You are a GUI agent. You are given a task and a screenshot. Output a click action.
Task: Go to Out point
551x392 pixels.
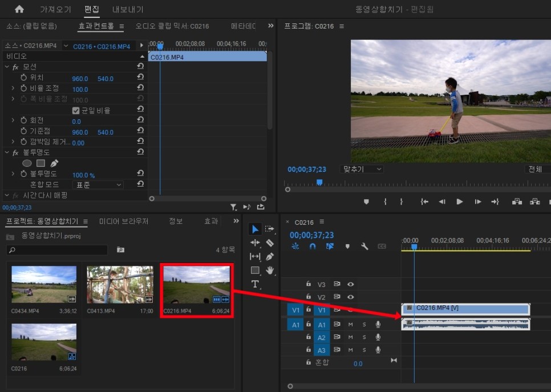(495, 202)
